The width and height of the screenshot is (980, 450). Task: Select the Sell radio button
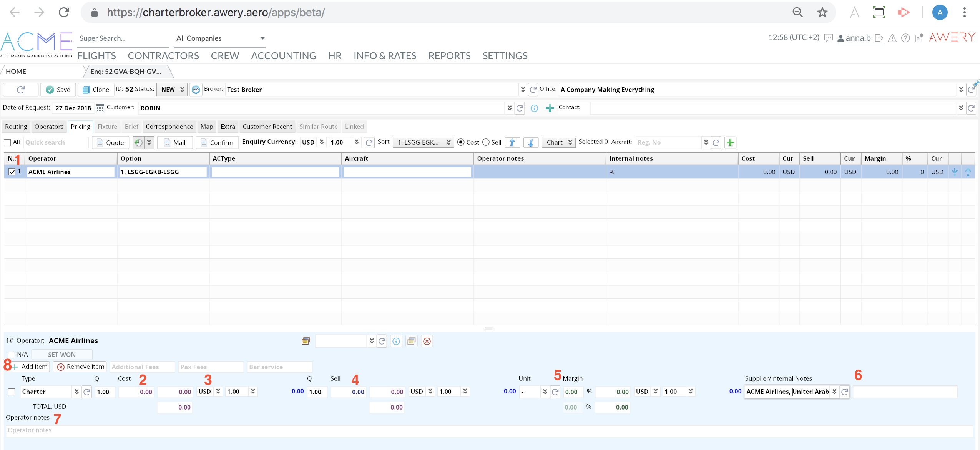[x=486, y=142]
